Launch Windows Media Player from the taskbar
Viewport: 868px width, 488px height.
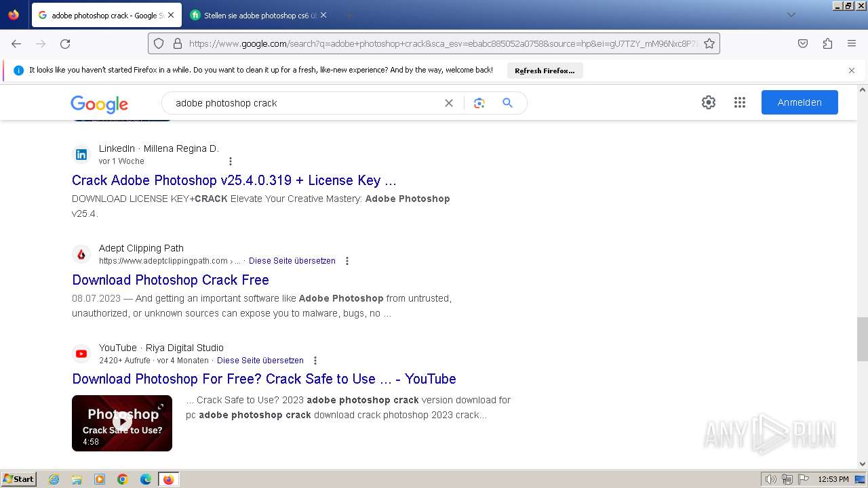coord(100,479)
